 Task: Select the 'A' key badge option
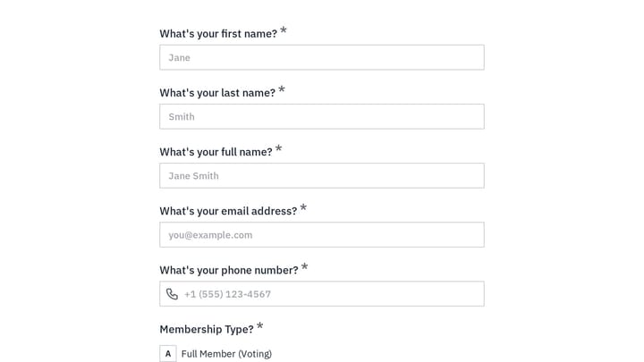(x=168, y=353)
